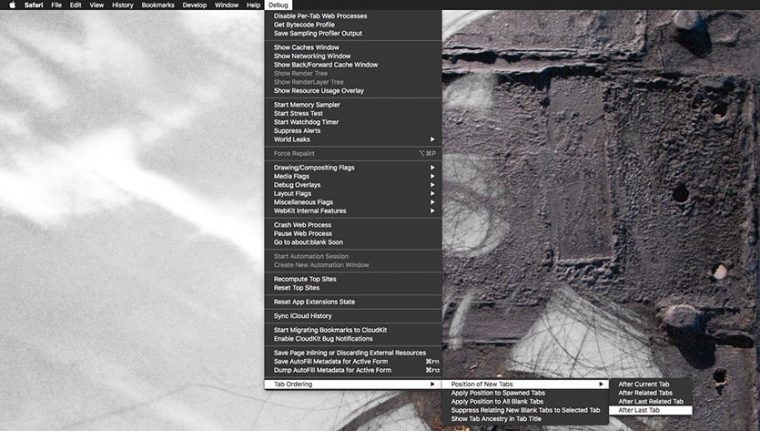This screenshot has width=760, height=431.
Task: Open the File menu
Action: 56,5
